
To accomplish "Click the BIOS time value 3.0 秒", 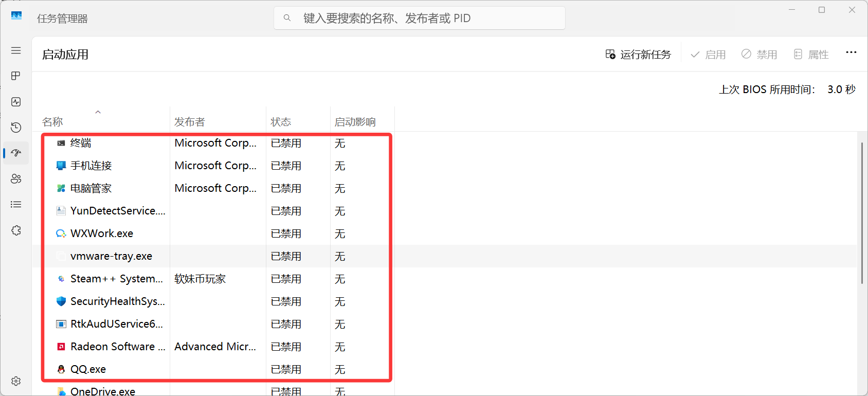I will click(x=841, y=89).
